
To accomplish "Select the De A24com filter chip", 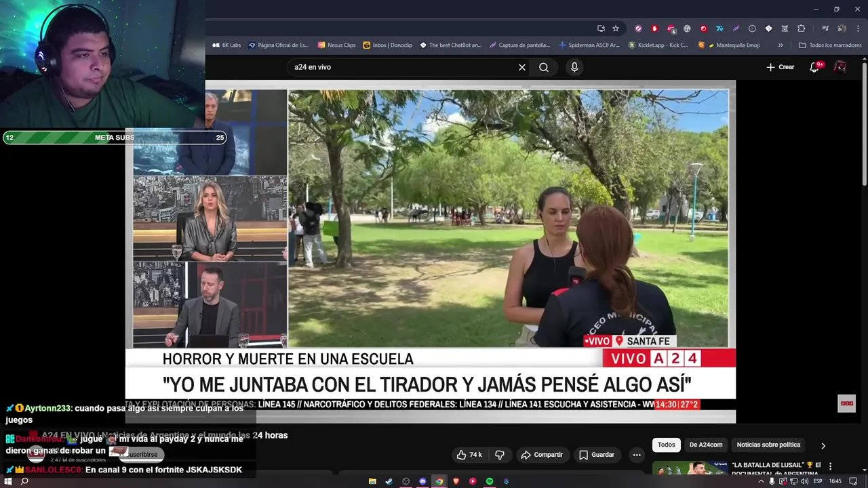I will click(706, 445).
